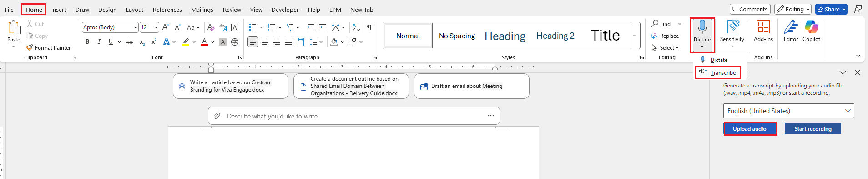868x179 pixels.
Task: Click the Upload audio button
Action: 750,129
